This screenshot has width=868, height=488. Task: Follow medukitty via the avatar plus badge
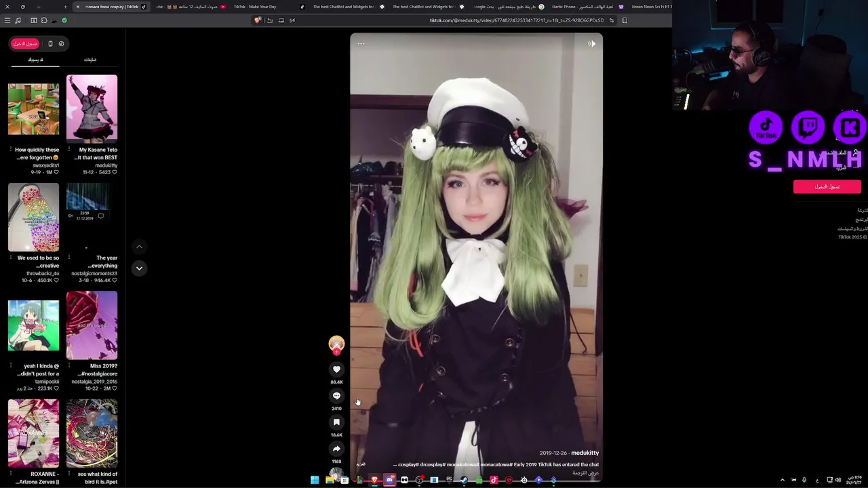336,352
